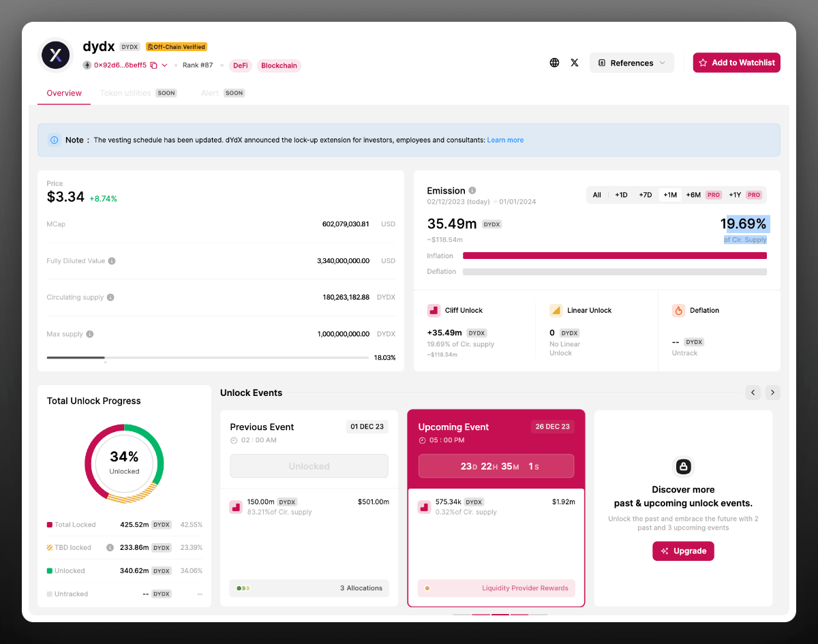Open the website globe icon
The image size is (818, 644).
tap(554, 63)
